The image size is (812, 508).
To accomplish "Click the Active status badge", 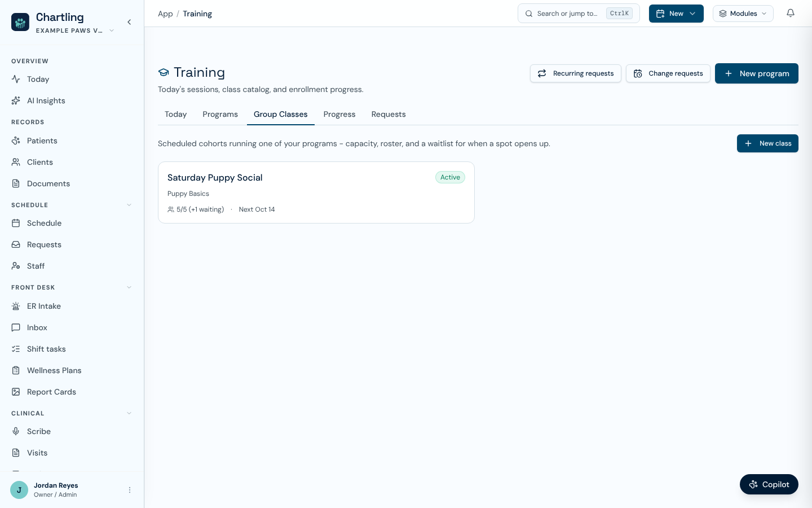I will pyautogui.click(x=450, y=177).
